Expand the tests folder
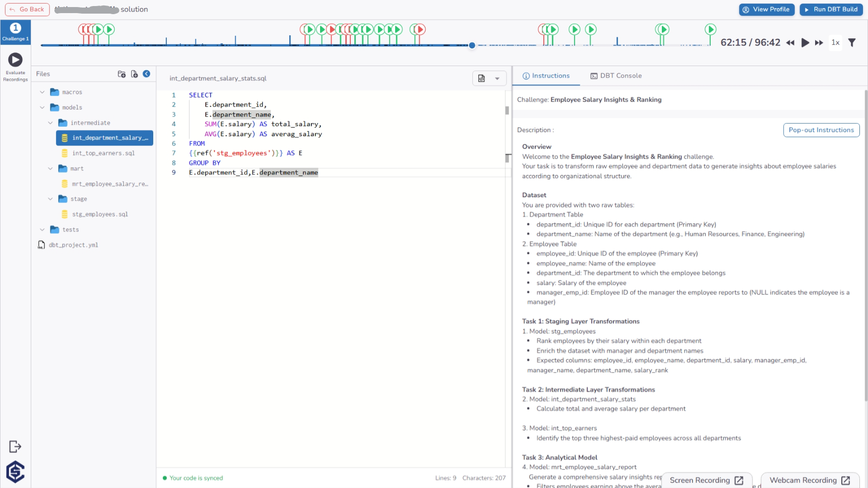This screenshot has width=868, height=488. coord(42,229)
